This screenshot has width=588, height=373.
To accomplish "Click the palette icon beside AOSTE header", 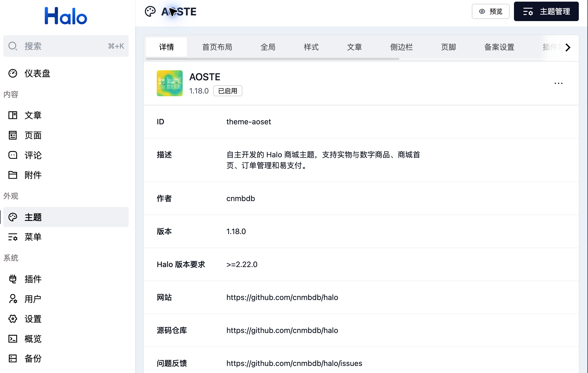I will click(150, 12).
